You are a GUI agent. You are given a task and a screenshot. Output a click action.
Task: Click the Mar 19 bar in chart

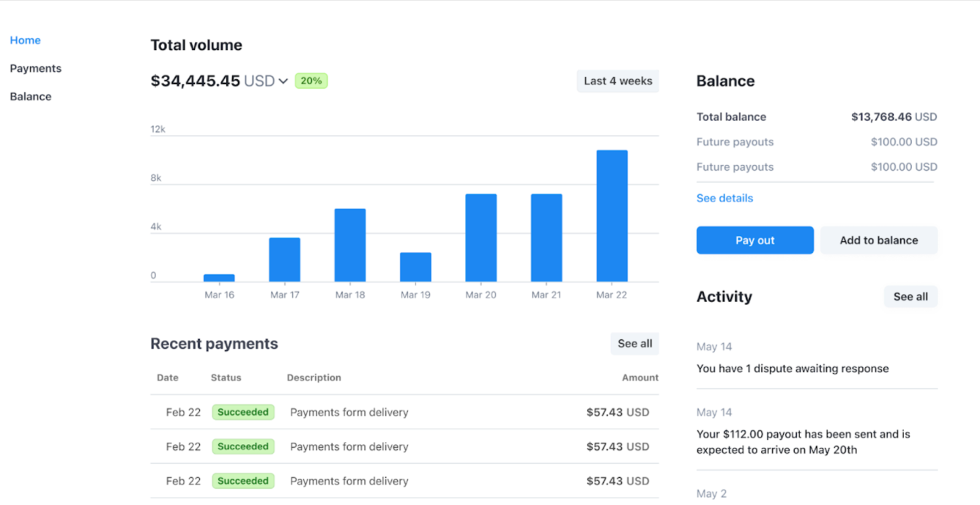point(415,267)
